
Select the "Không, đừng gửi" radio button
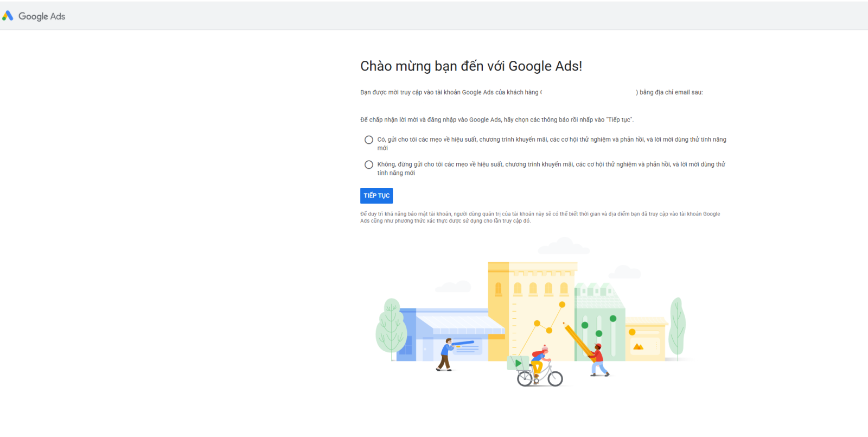369,165
